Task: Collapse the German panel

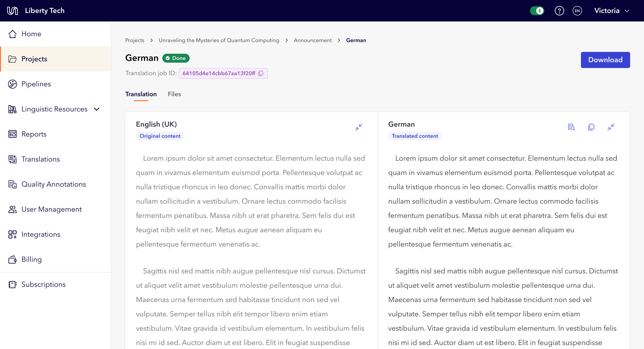Action: pos(611,127)
